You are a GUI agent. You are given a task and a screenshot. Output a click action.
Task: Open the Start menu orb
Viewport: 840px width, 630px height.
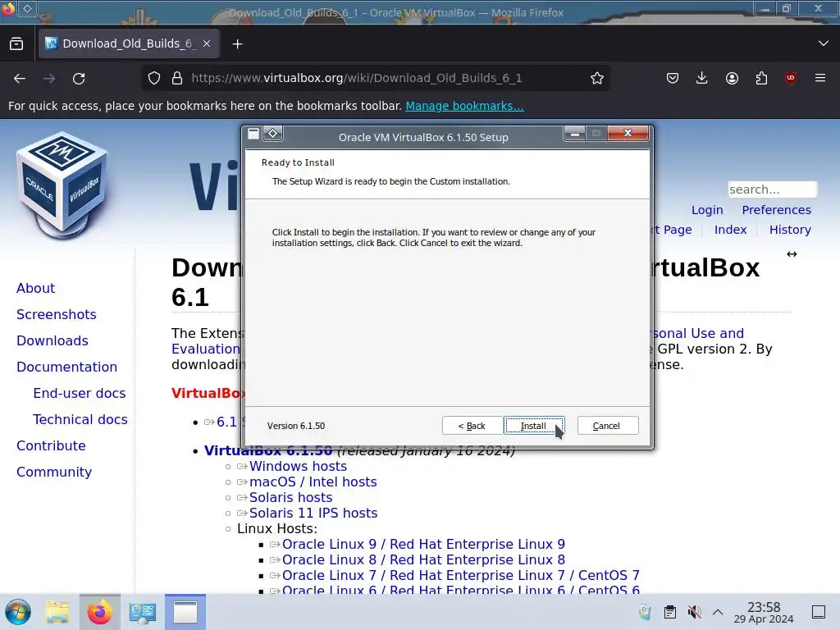[x=18, y=612]
